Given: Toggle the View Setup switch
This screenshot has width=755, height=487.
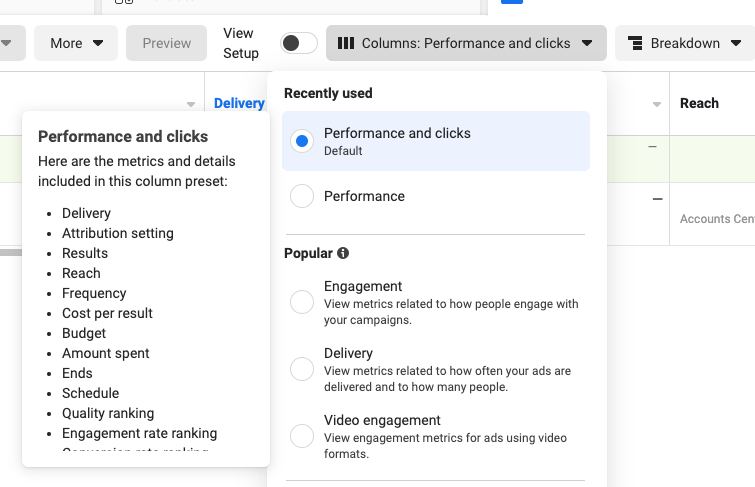Looking at the screenshot, I should (x=299, y=43).
